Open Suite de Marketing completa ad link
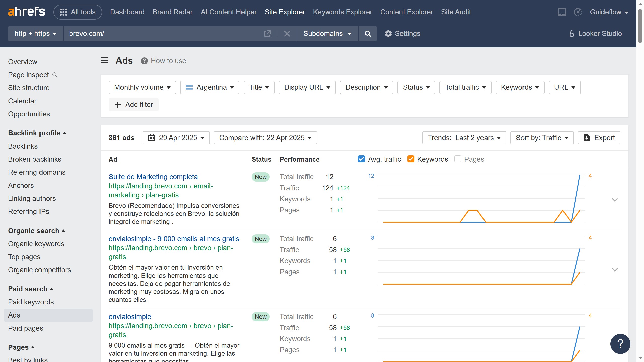 (x=153, y=177)
